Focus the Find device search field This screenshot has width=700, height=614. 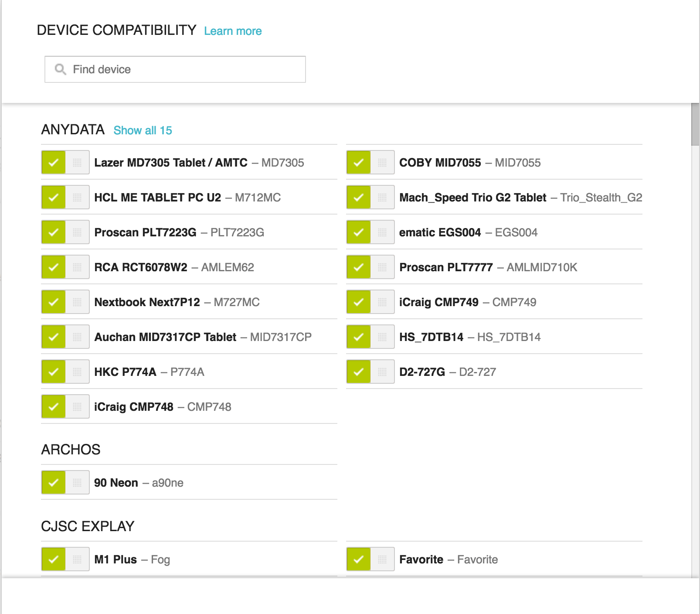[x=175, y=69]
